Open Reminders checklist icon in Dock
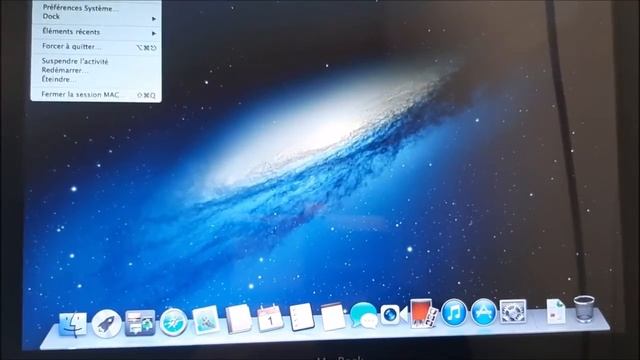The height and width of the screenshot is (360, 640). [x=302, y=317]
